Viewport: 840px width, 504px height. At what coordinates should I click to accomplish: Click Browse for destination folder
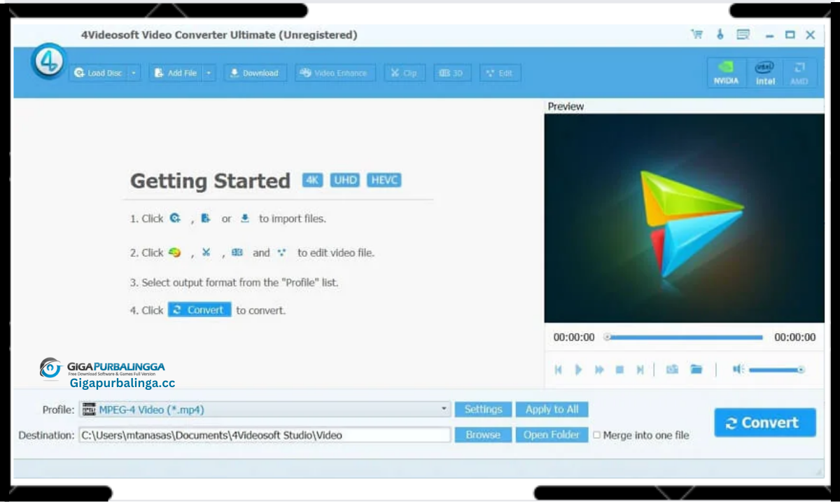(x=483, y=435)
